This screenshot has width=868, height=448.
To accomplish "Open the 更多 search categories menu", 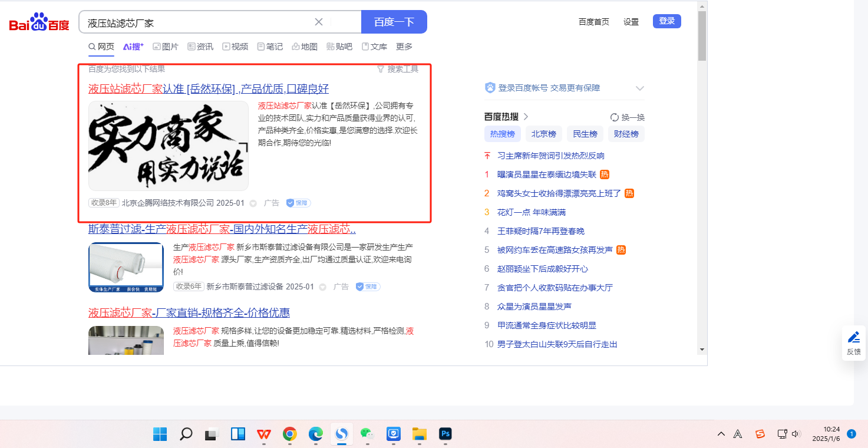I will tap(404, 47).
